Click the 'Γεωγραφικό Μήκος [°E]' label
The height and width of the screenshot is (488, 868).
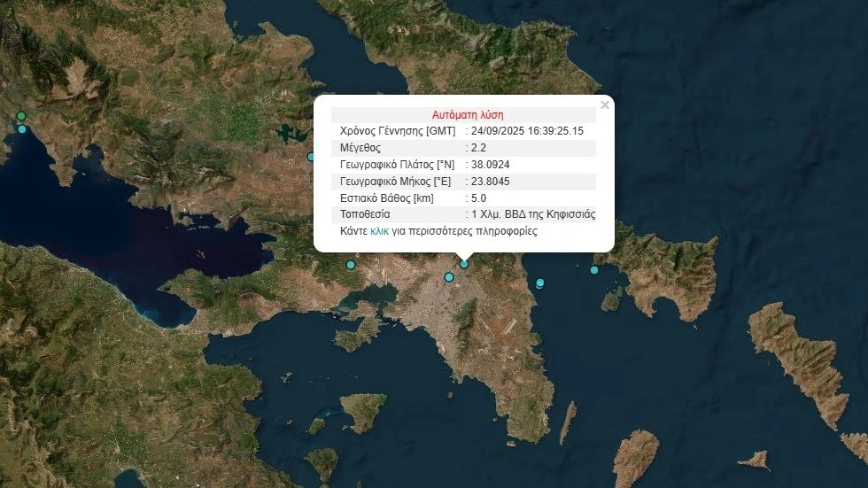coord(395,181)
